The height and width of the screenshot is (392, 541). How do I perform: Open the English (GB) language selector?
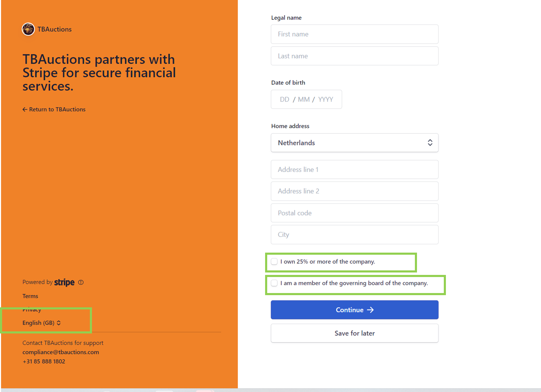click(41, 323)
